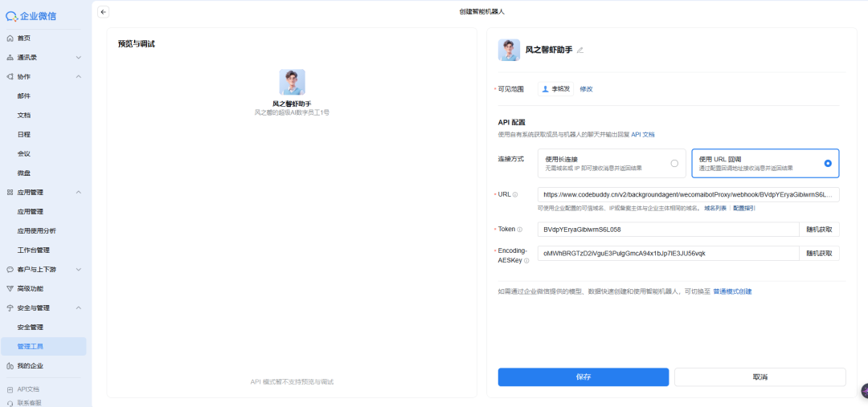The image size is (868, 407).
Task: Click 随机获取 next to EncodingAESKey
Action: click(819, 253)
